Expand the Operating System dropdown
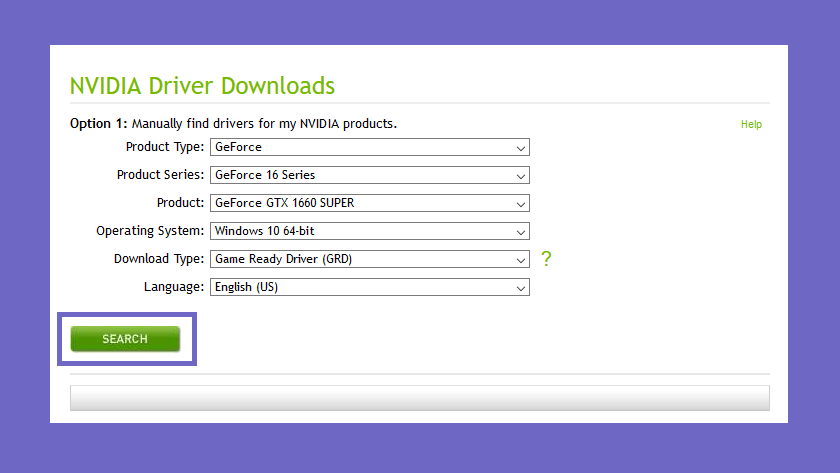 (370, 231)
